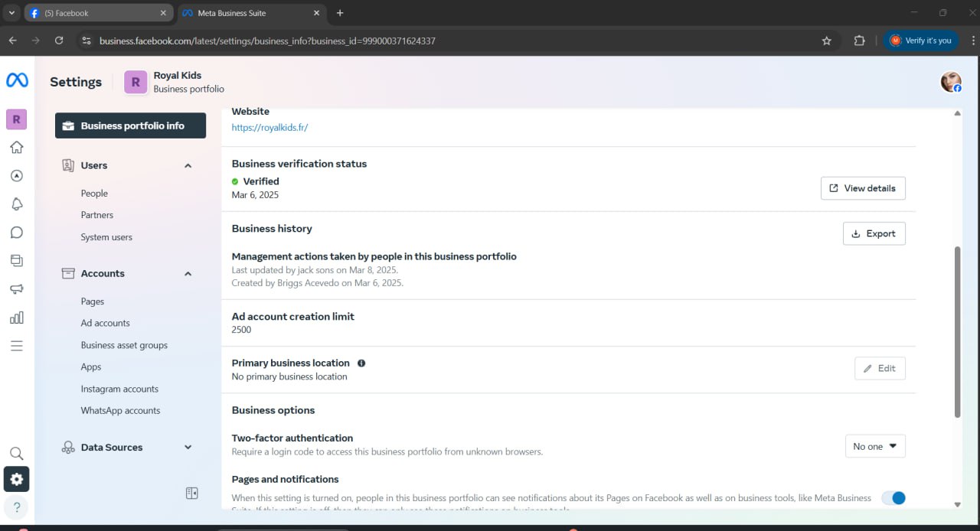The image size is (980, 531).
Task: Click the scroll up arrow of settings pane
Action: (957, 113)
